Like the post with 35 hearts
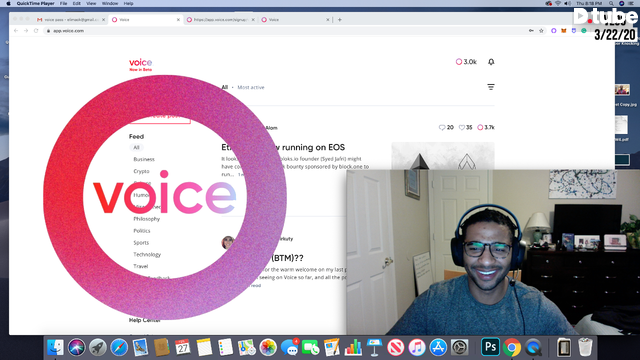This screenshot has height=360, width=640. pyautogui.click(x=465, y=127)
